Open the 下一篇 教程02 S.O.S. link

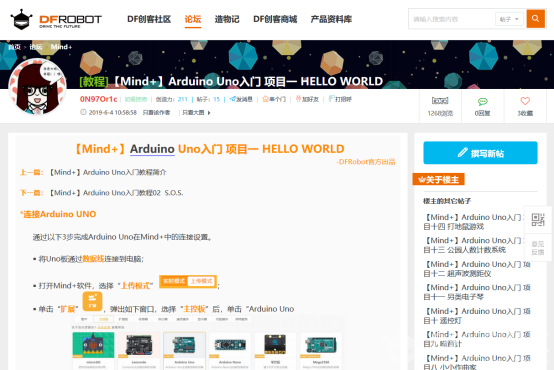116,193
